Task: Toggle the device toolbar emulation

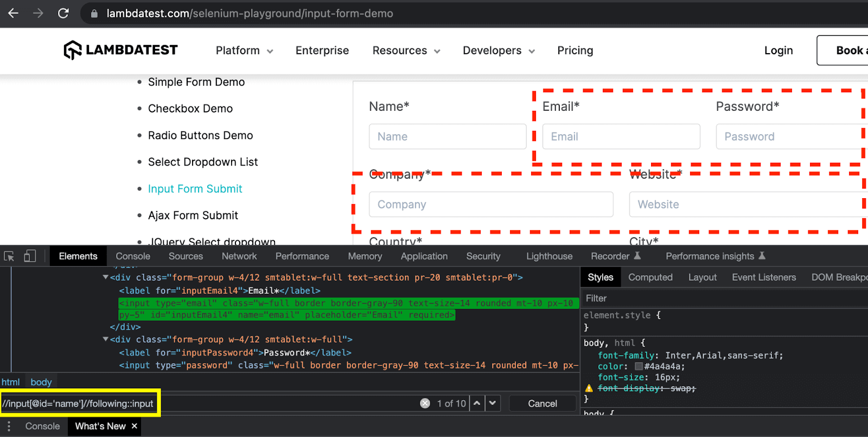Action: click(30, 256)
